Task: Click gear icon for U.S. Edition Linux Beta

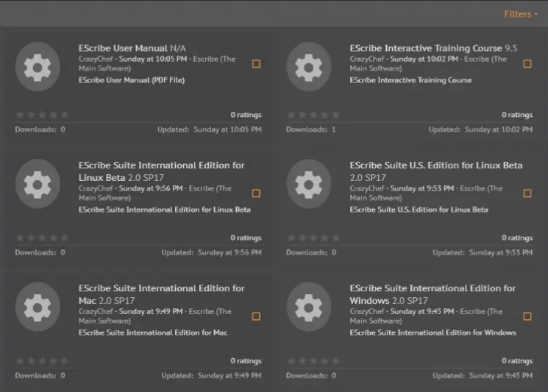Action: (x=309, y=184)
